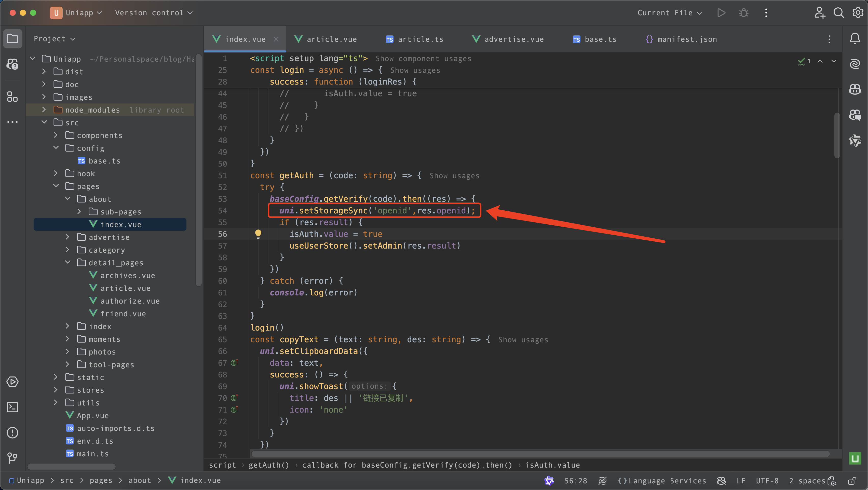Click UTF-8 encoding in status bar
This screenshot has height=490, width=868.
(x=767, y=481)
